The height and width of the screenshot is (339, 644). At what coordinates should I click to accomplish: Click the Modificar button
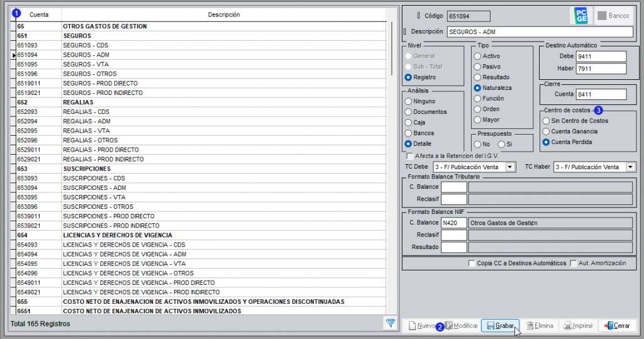coord(460,326)
